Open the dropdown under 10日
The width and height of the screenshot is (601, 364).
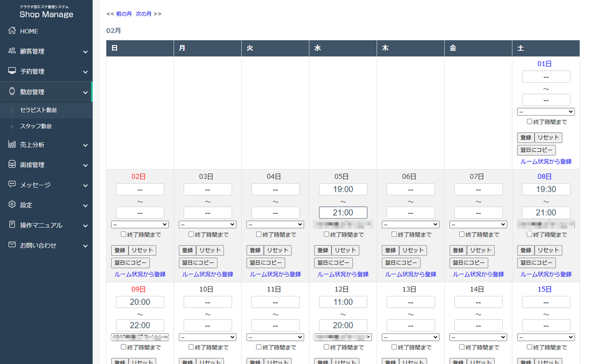[x=207, y=337]
